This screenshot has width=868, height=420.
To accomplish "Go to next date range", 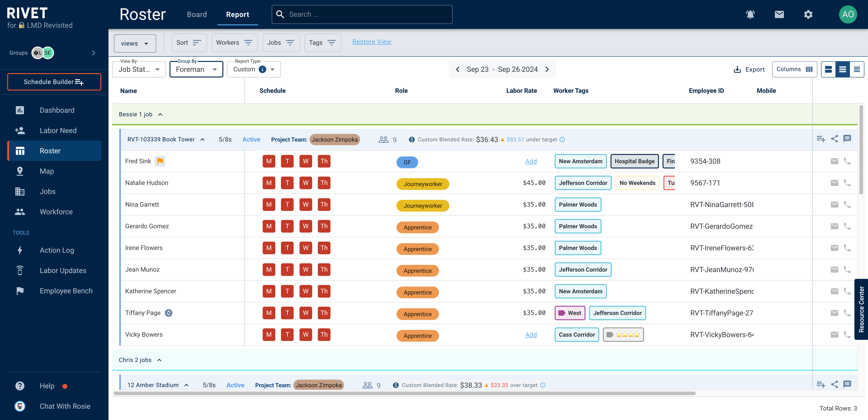I will 547,69.
